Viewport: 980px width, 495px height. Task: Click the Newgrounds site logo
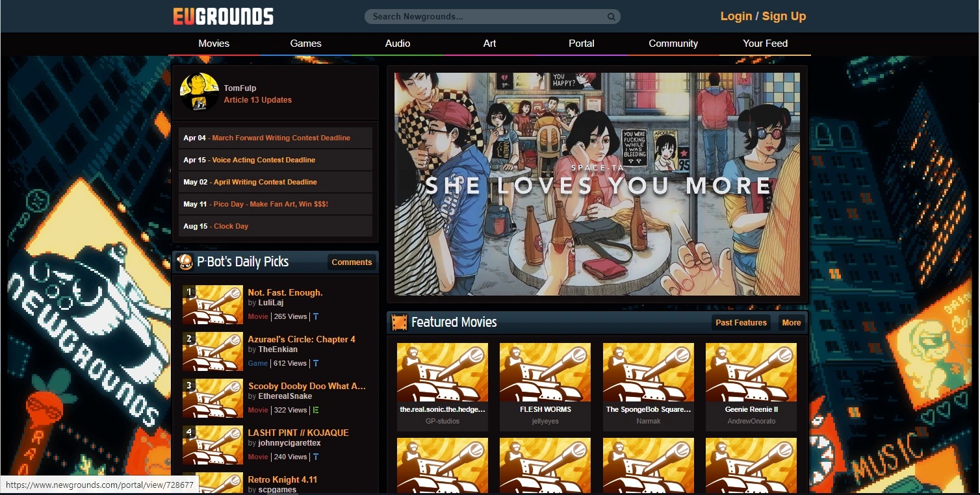[x=223, y=16]
